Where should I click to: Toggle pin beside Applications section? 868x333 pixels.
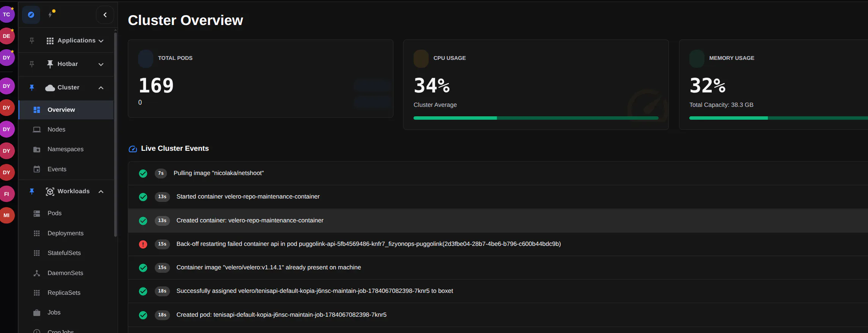coord(32,41)
